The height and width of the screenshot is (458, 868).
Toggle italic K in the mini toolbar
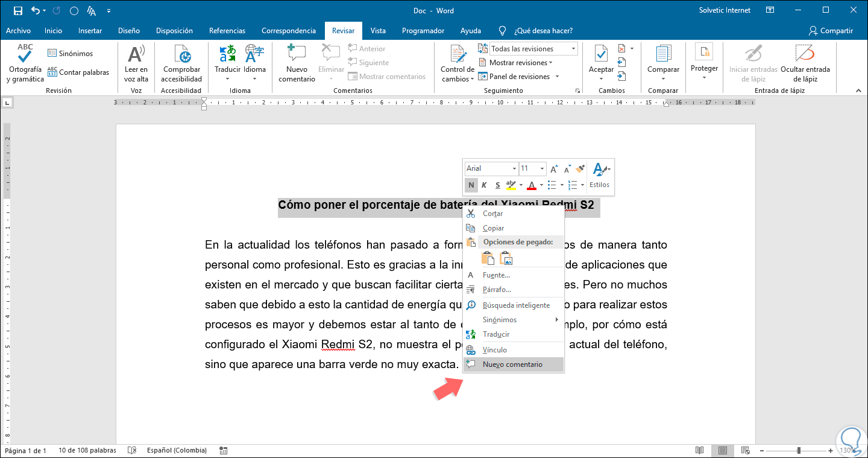tap(485, 185)
